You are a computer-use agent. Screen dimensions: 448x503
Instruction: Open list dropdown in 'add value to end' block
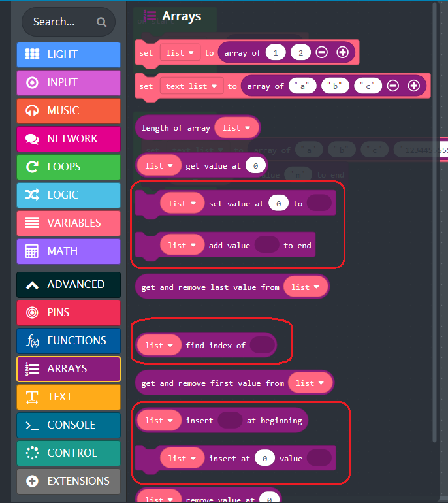182,246
